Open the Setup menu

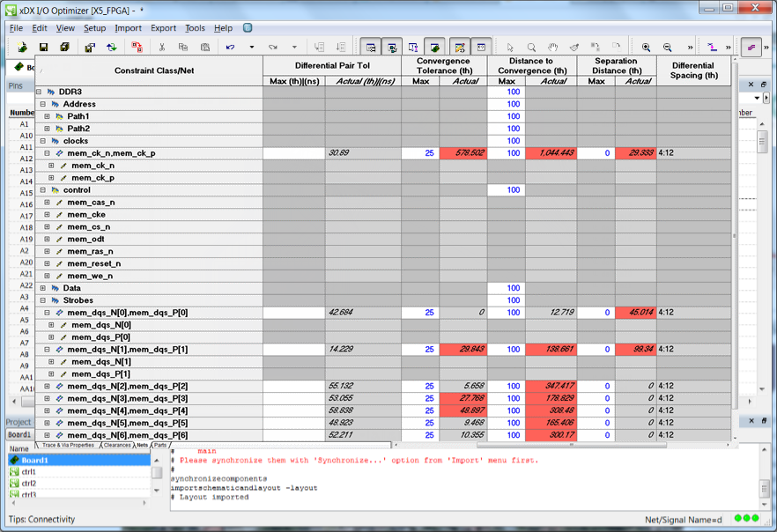pos(94,28)
